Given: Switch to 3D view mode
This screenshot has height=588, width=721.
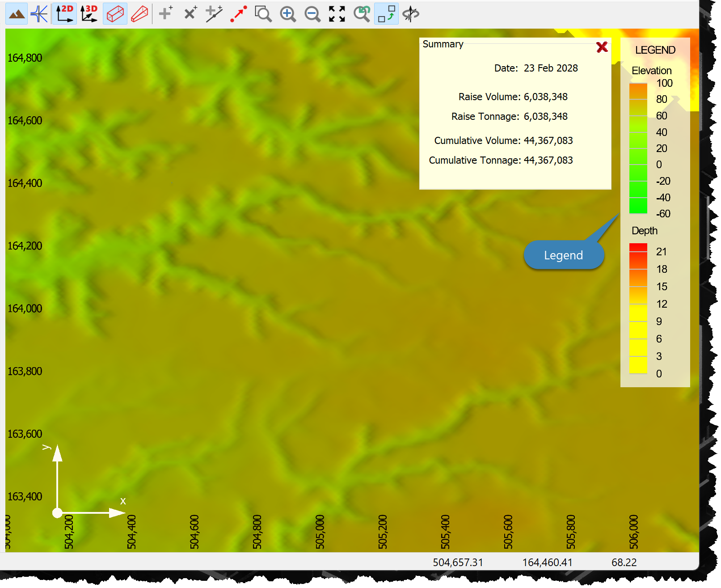Looking at the screenshot, I should 89,14.
